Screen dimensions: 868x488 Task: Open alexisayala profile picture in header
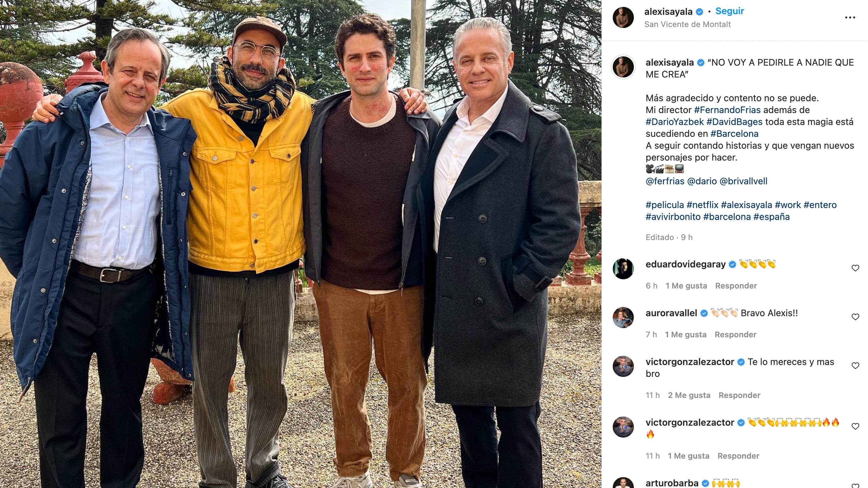[623, 17]
